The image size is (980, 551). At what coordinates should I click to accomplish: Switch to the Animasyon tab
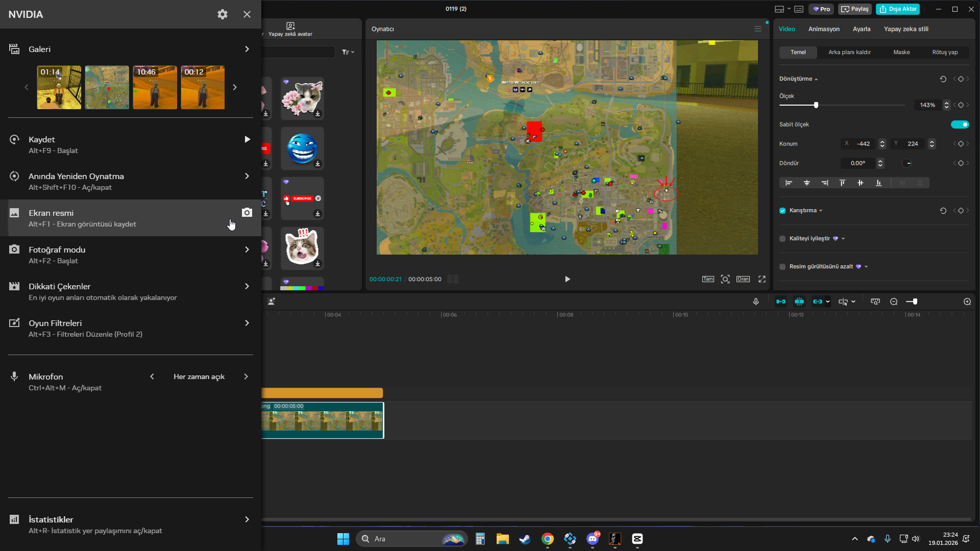(824, 29)
